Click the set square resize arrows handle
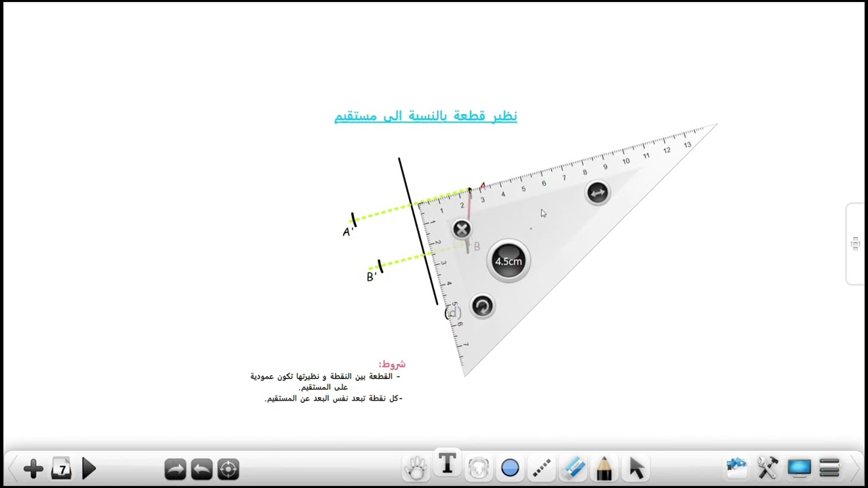The height and width of the screenshot is (488, 868). click(597, 193)
